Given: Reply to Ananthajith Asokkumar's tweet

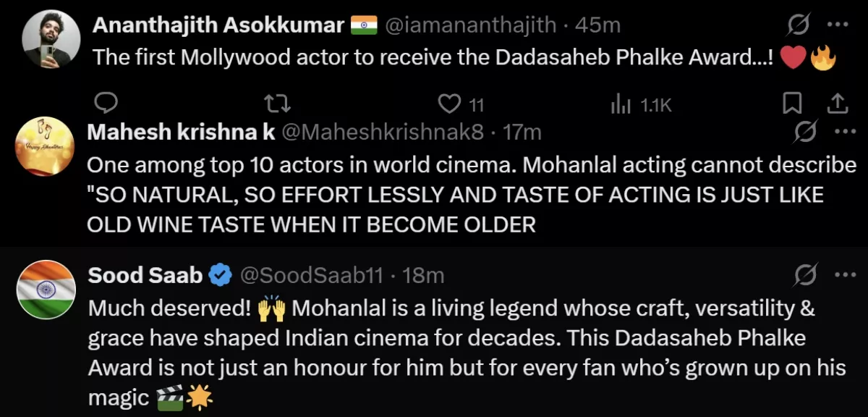Looking at the screenshot, I should coord(106,104).
